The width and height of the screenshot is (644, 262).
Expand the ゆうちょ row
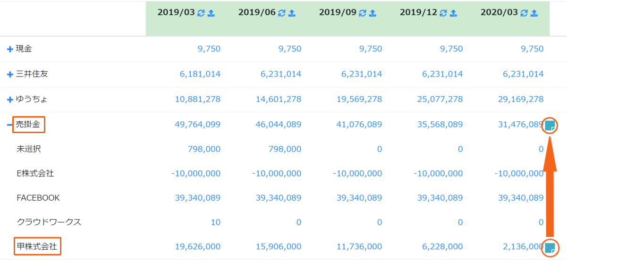pos(10,100)
